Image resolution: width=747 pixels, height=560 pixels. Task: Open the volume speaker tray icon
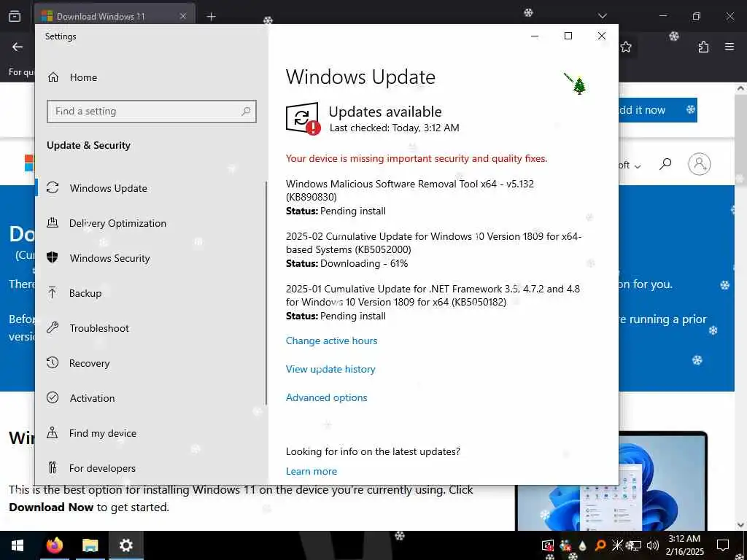pos(653,545)
